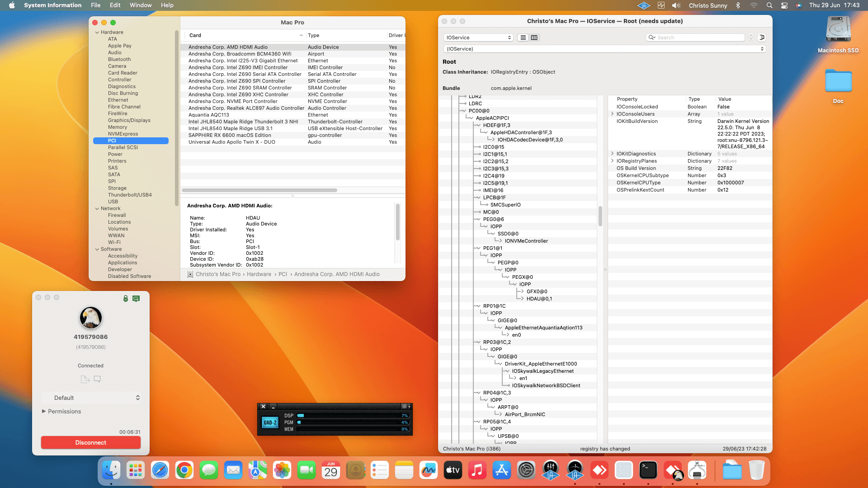Click the green encryption lock icon
The image size is (868, 488).
coord(126,299)
